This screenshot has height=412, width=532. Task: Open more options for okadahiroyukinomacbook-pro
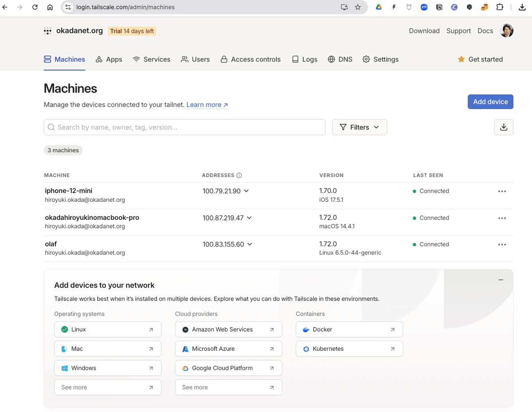(502, 218)
